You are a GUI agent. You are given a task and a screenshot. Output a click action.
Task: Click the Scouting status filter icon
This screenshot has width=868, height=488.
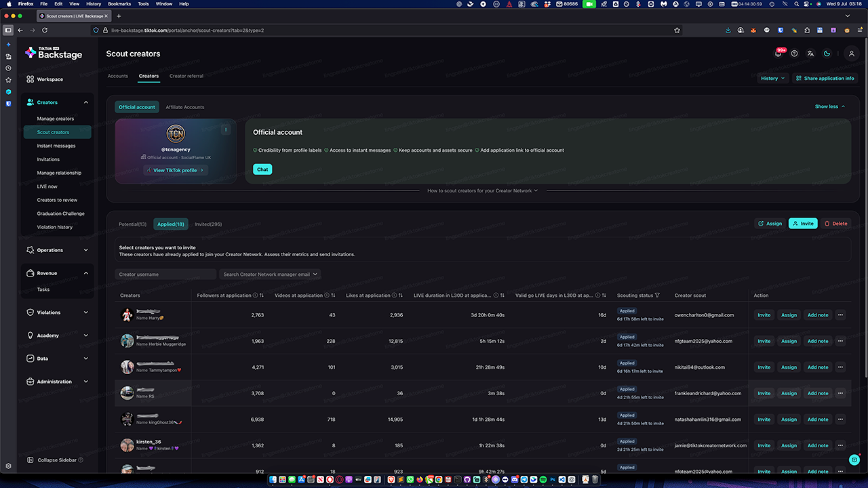(x=657, y=296)
